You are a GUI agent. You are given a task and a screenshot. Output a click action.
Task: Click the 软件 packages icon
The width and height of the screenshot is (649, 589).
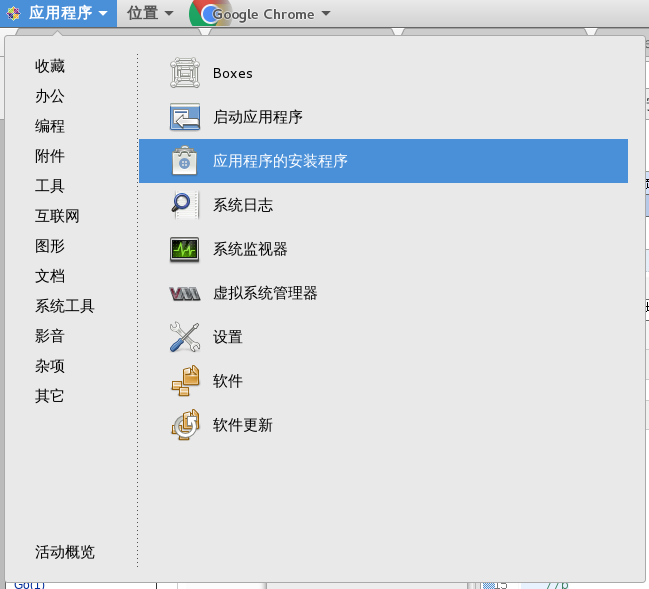click(185, 381)
